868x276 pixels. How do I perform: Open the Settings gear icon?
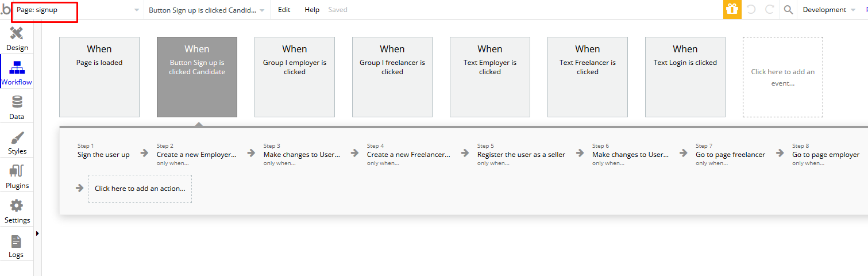click(17, 206)
